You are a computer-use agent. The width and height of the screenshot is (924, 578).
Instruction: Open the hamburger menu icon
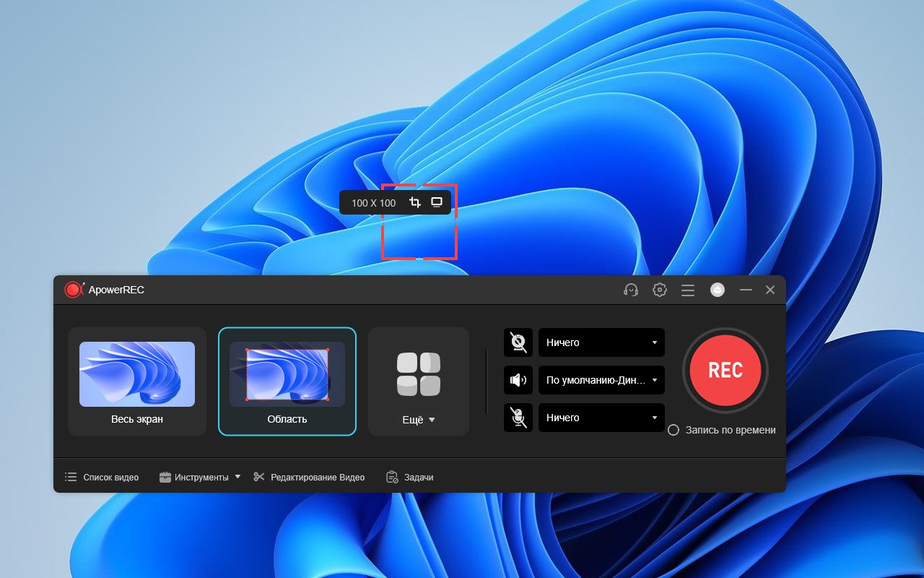coord(688,290)
